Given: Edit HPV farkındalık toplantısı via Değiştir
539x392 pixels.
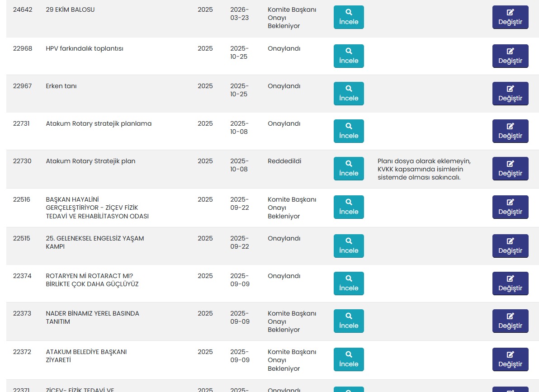Looking at the screenshot, I should 510,56.
